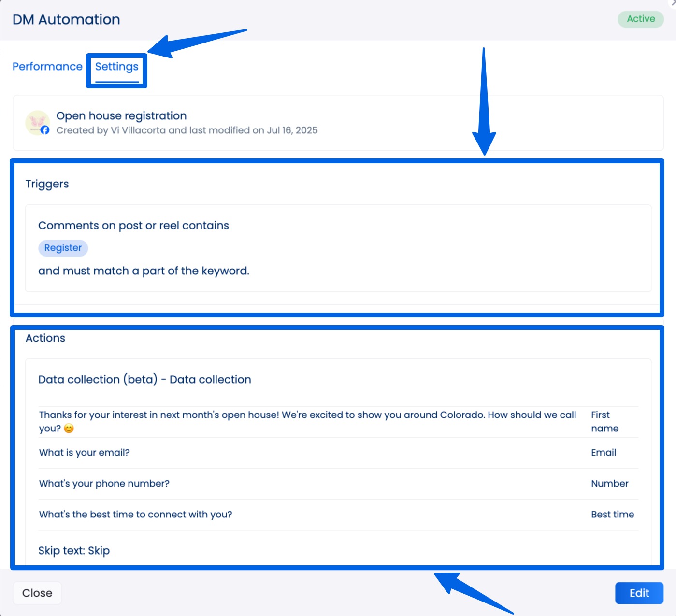
Task: Select the Best time field label
Action: 612,514
